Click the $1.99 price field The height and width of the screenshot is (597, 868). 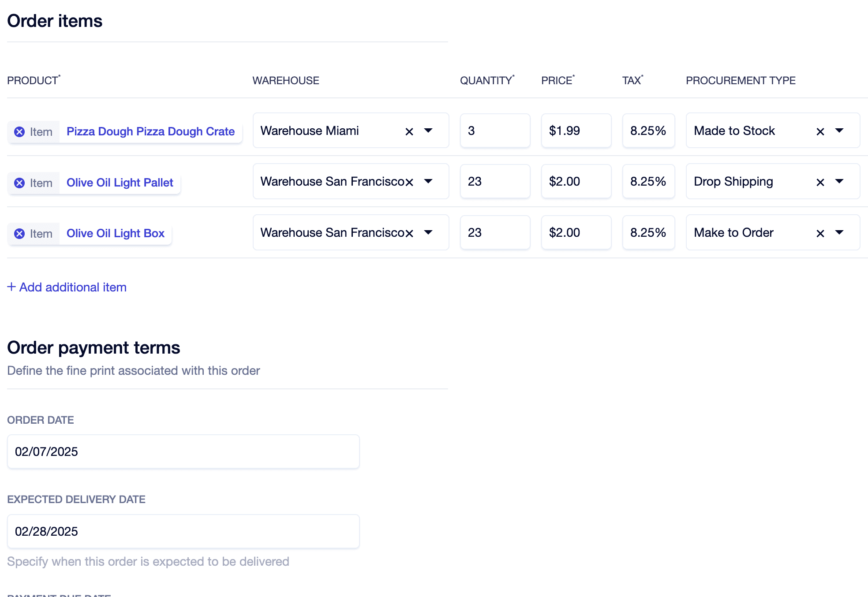click(x=576, y=131)
